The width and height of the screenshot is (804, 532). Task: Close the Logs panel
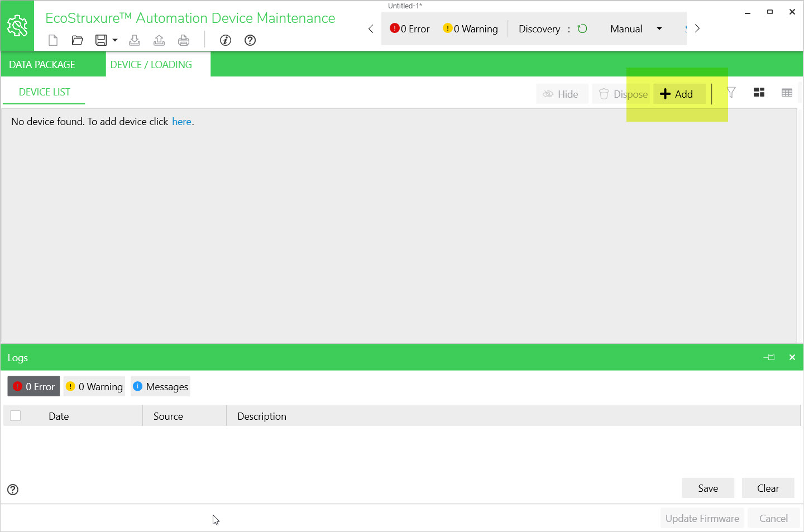[x=792, y=357]
